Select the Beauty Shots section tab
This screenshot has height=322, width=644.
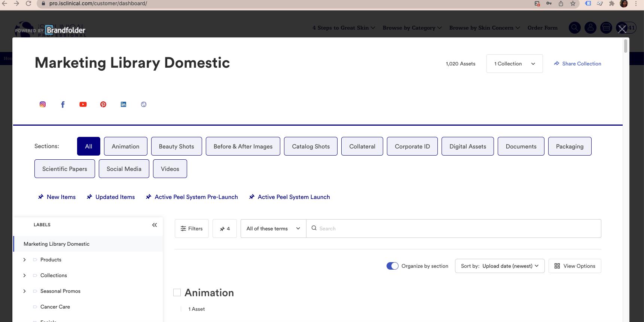tap(176, 146)
